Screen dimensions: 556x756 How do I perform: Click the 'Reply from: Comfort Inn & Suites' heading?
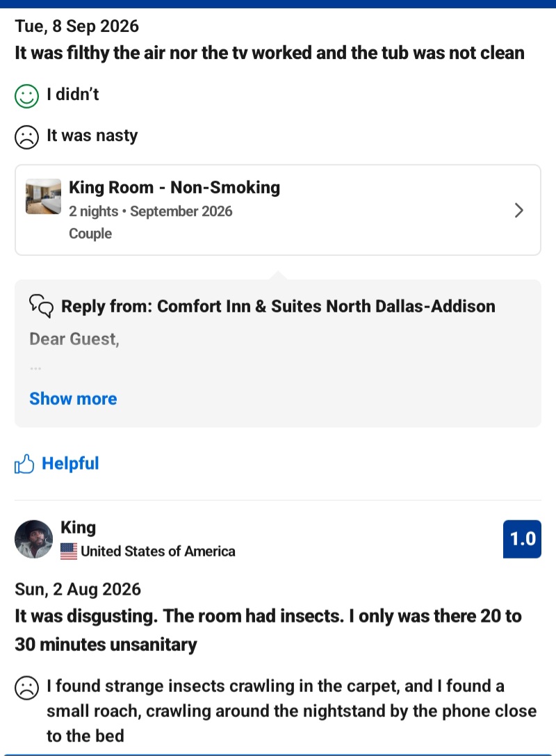[278, 306]
